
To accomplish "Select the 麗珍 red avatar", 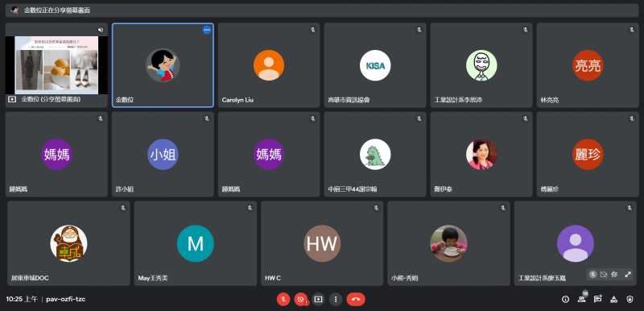I will click(x=588, y=155).
